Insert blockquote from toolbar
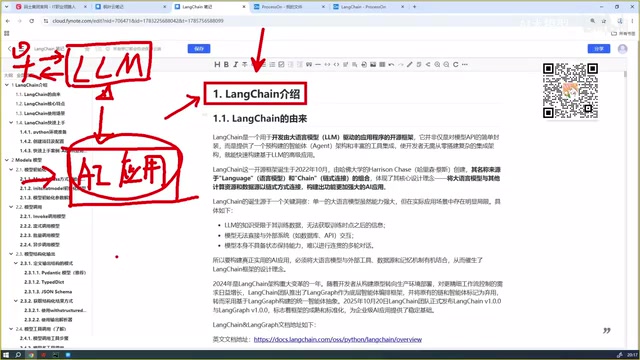 309,64
